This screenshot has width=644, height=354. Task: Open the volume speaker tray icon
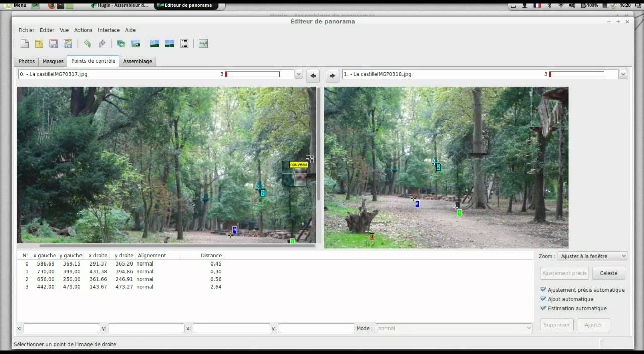572,5
